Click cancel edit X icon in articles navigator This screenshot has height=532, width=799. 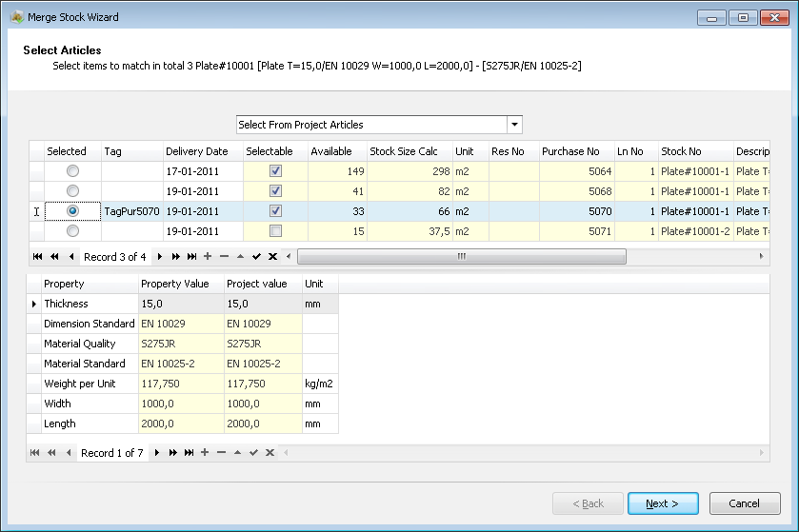[272, 257]
